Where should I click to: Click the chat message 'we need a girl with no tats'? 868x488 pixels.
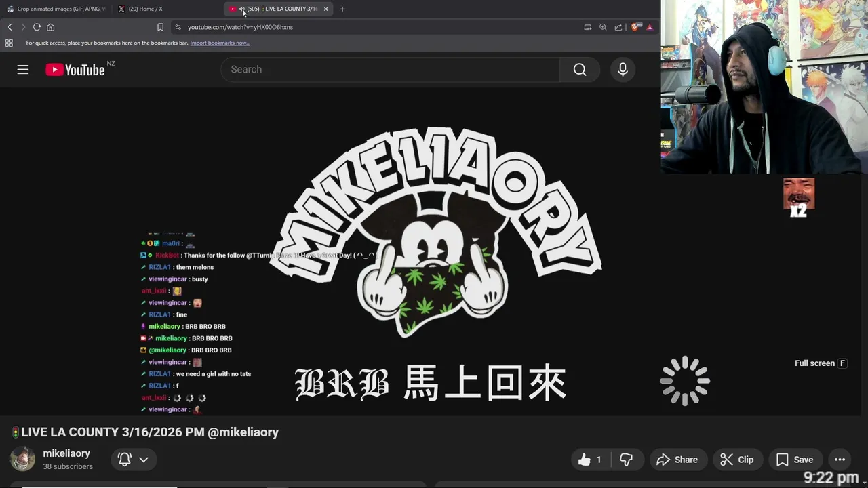point(196,374)
